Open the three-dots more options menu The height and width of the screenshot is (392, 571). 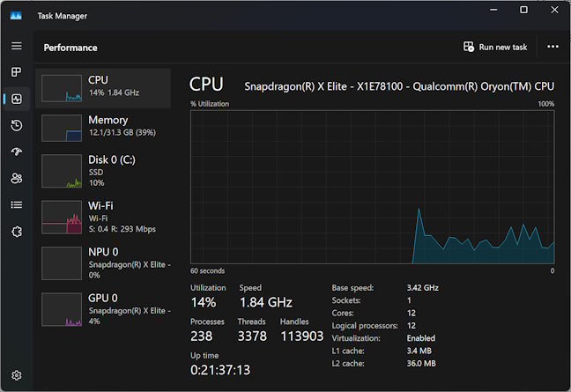pos(552,47)
